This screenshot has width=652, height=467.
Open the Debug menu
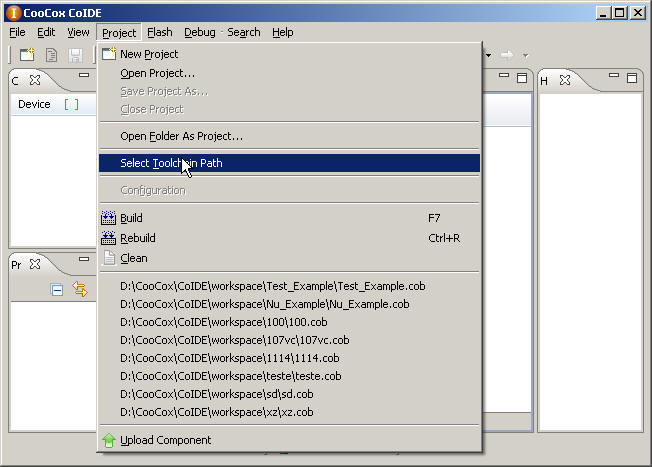pos(200,32)
